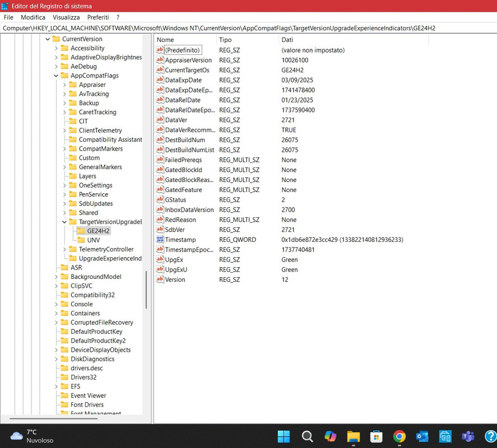Click the Console folder icon

[x=64, y=304]
